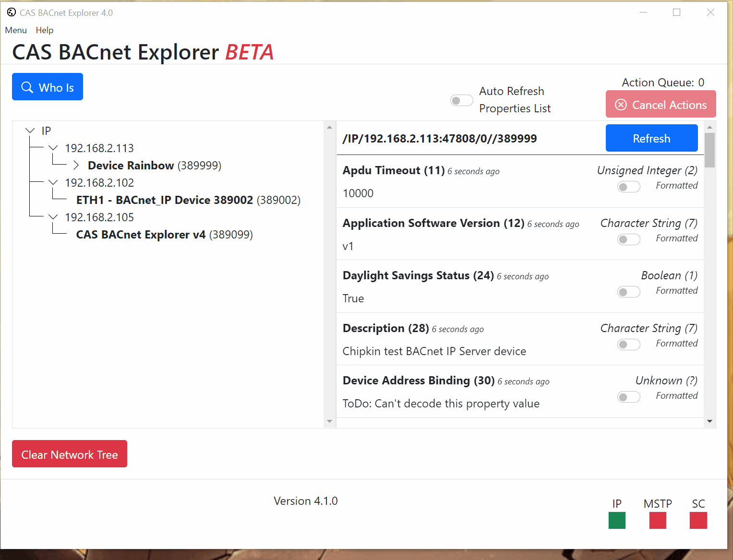
Task: Click the CAS BACnet Explorer app icon in title bar
Action: 12,12
